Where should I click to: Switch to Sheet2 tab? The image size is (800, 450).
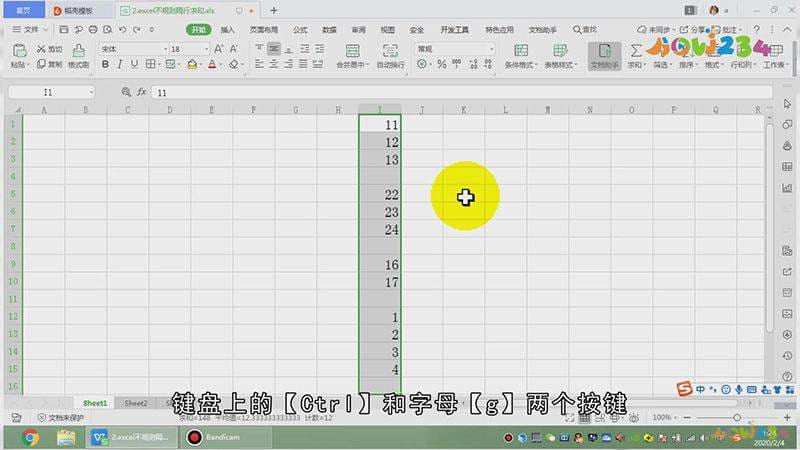(x=136, y=403)
